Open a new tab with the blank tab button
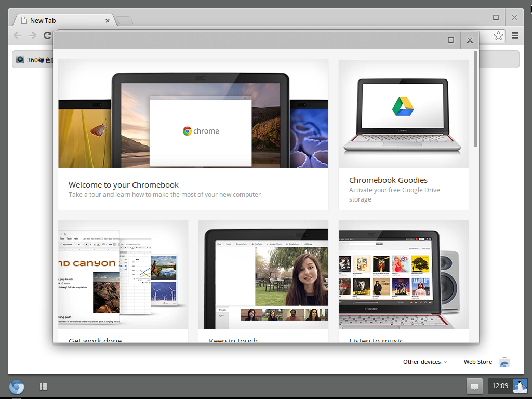 coord(125,20)
